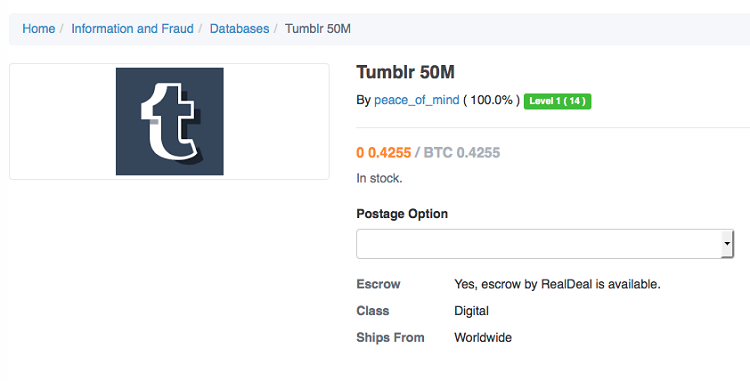This screenshot has width=750, height=381.
Task: Go to Information and Fraud category
Action: coord(132,29)
